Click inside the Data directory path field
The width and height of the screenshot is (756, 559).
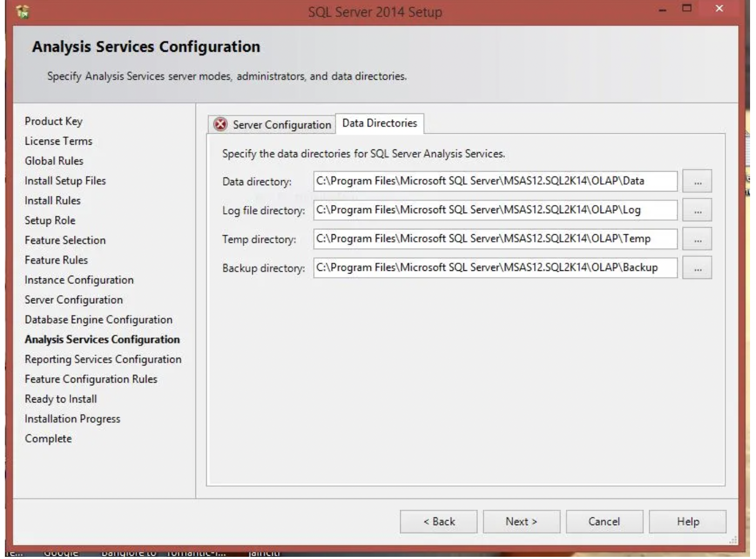pyautogui.click(x=495, y=181)
